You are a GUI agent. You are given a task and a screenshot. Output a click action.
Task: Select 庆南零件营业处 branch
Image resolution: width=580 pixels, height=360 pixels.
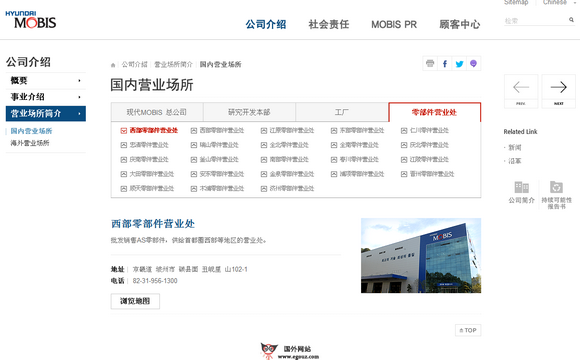pyautogui.click(x=149, y=160)
